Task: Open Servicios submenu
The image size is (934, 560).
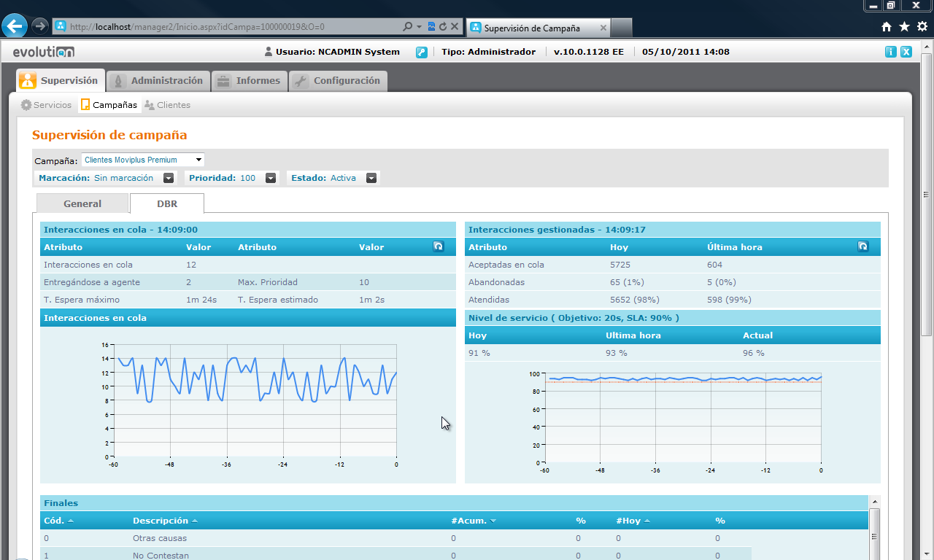Action: tap(46, 105)
